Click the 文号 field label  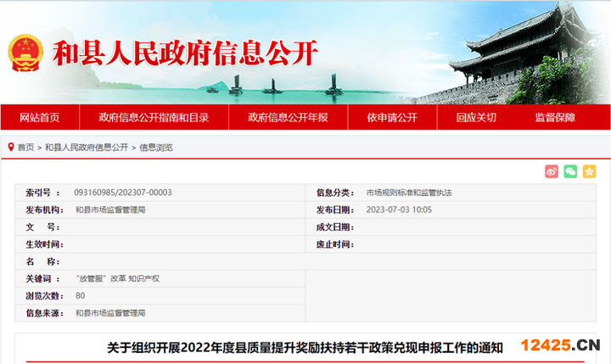pyautogui.click(x=43, y=227)
